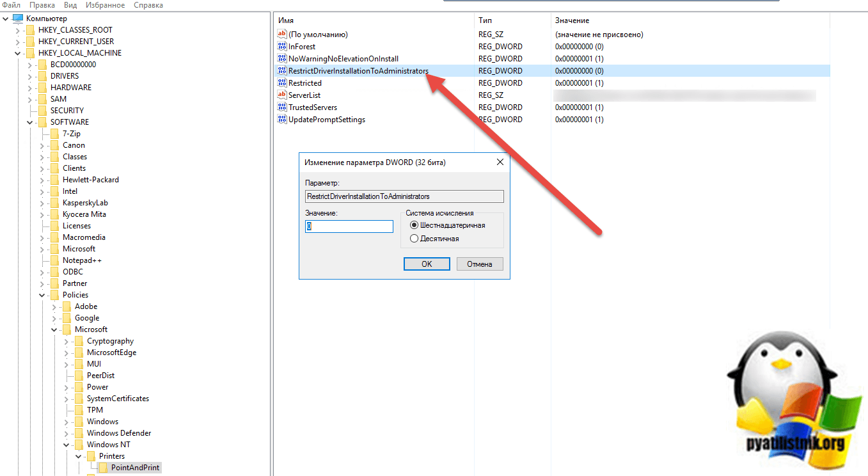Screen dimensions: 868x476
Task: Click the Отмена button
Action: coord(479,264)
